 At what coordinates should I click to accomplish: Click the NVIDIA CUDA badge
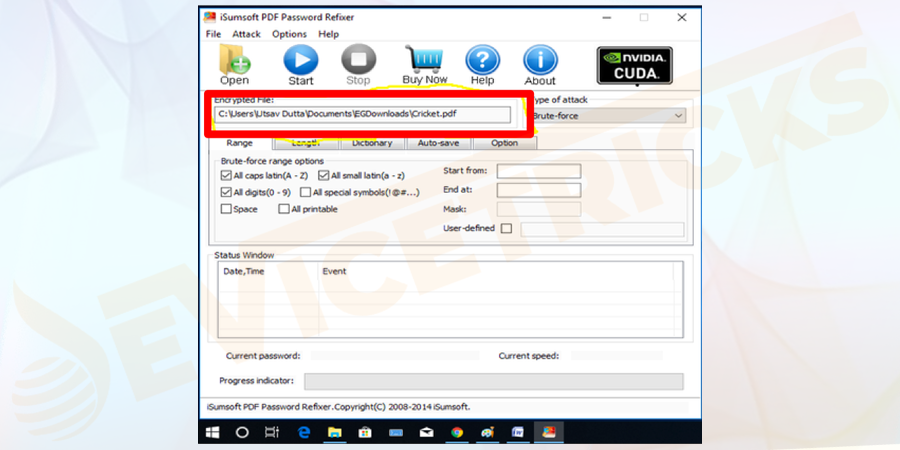tap(635, 65)
